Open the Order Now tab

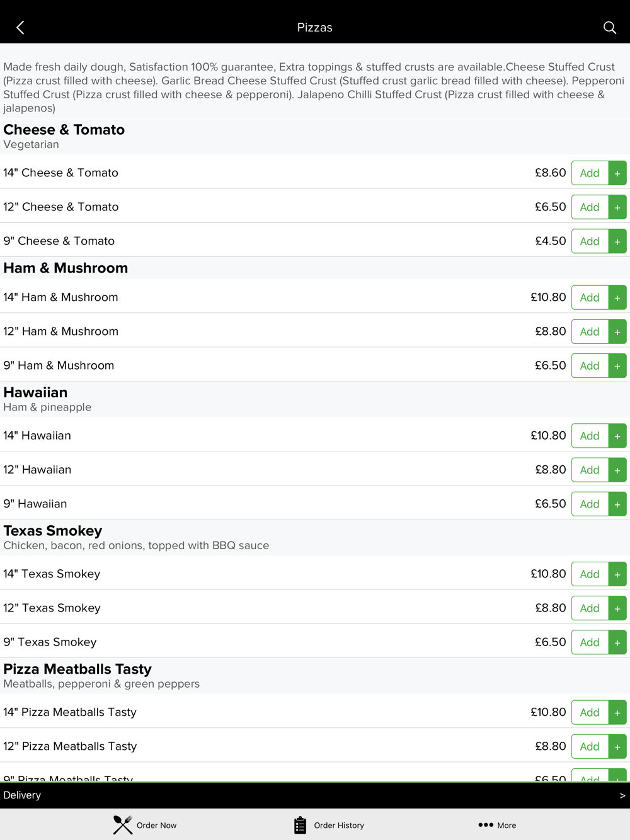tap(145, 825)
